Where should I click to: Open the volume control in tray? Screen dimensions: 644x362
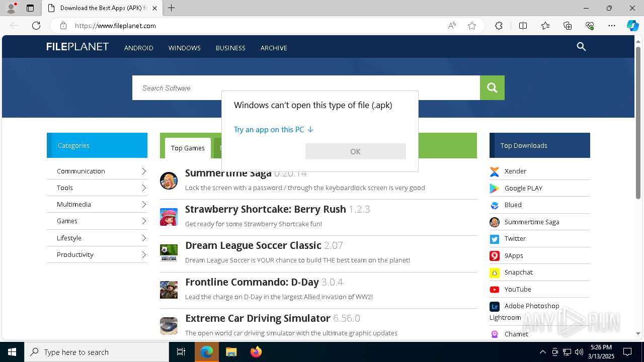tap(579, 352)
